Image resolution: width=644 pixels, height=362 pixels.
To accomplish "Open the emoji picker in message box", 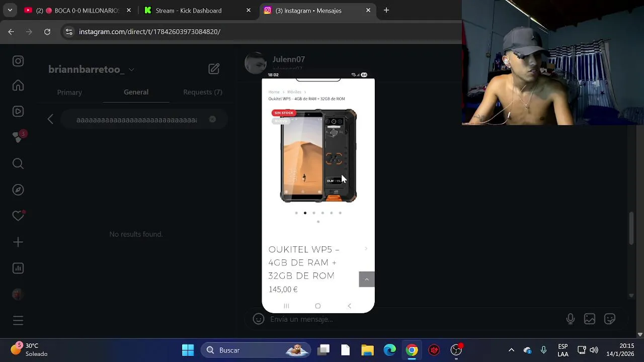I will coord(259,319).
